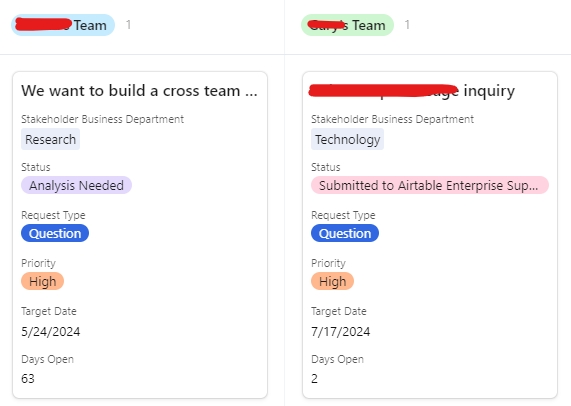The width and height of the screenshot is (571, 406).
Task: Click record count beside blue Team
Action: pyautogui.click(x=128, y=25)
